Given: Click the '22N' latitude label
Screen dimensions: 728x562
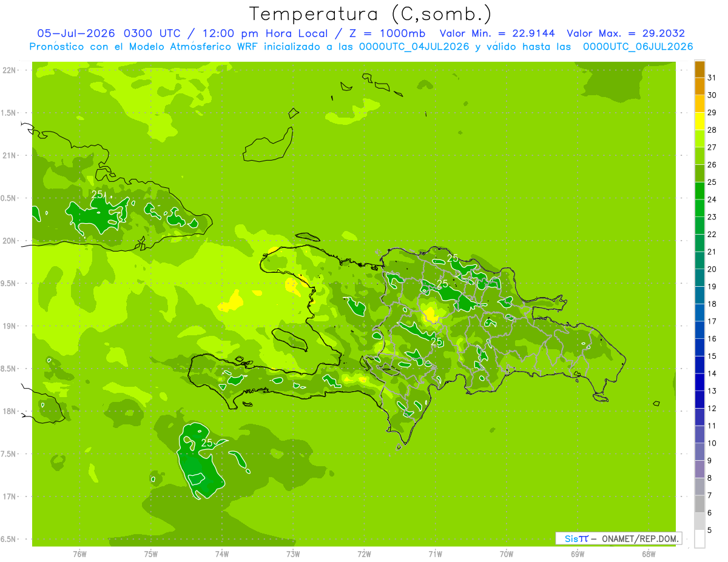Looking at the screenshot, I should click(x=9, y=70).
